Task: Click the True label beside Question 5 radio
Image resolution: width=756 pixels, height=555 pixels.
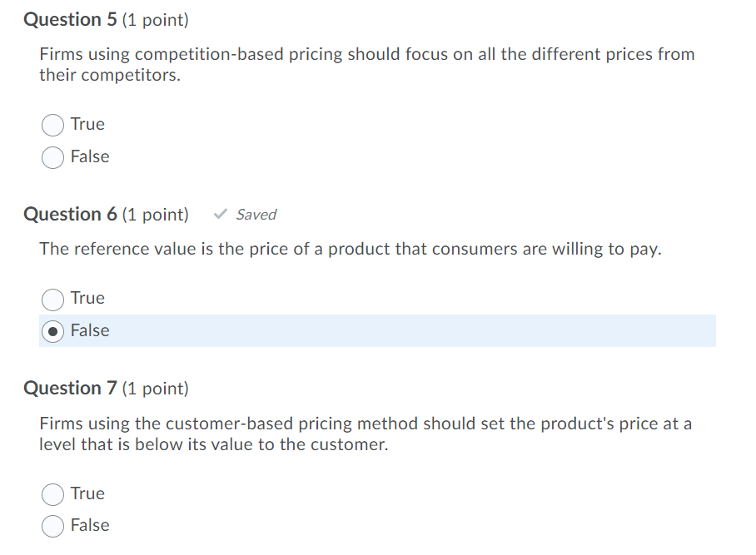Action: (x=87, y=124)
